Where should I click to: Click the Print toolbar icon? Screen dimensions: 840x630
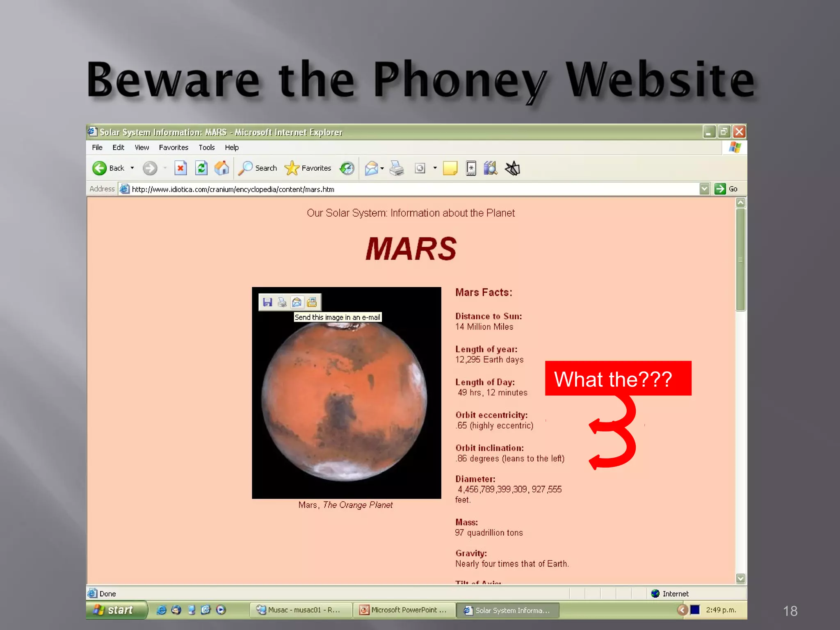397,168
